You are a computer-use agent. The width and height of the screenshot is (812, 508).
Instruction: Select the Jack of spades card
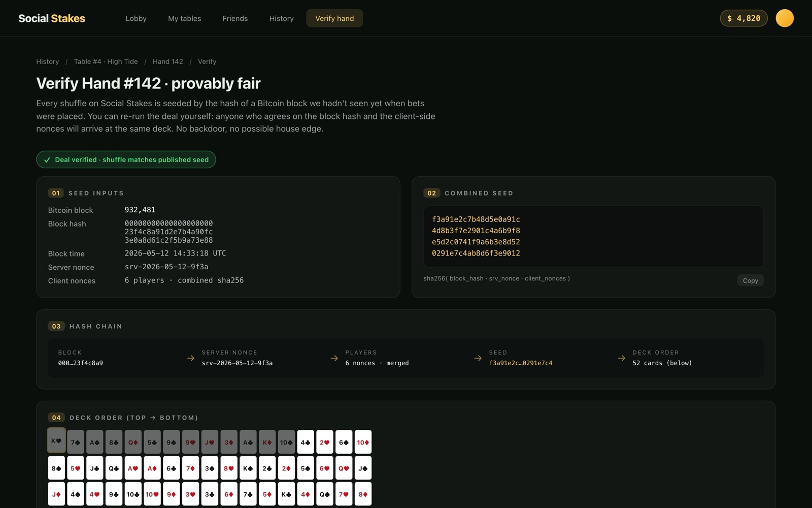tap(363, 468)
